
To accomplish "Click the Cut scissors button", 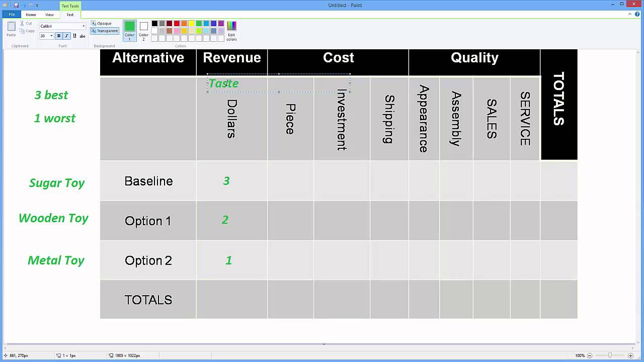I will coord(26,24).
